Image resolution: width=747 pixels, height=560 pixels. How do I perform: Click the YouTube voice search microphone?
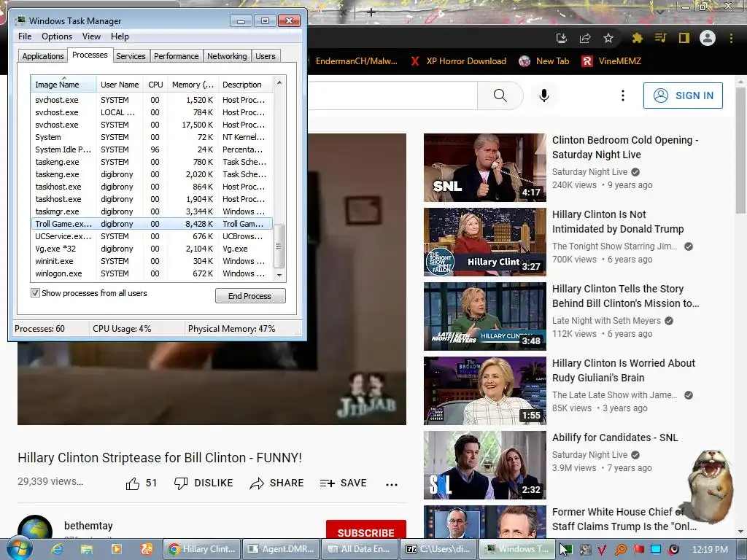544,96
